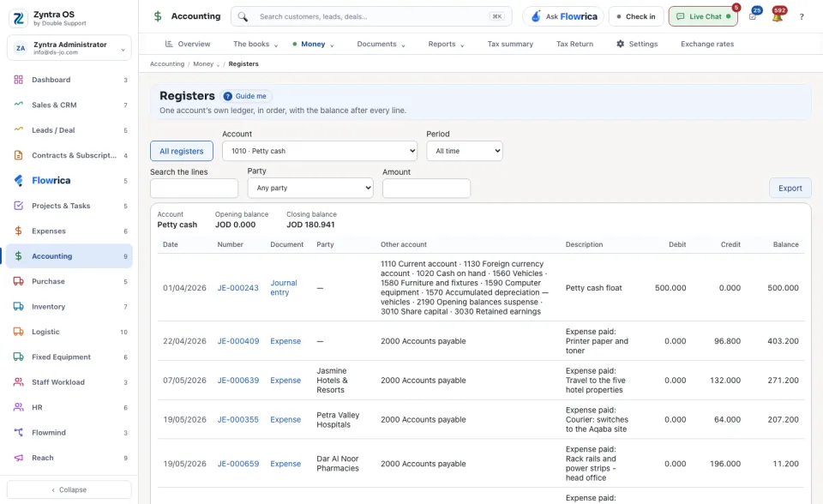
Task: Open the Period dropdown set to All time
Action: coord(465,151)
